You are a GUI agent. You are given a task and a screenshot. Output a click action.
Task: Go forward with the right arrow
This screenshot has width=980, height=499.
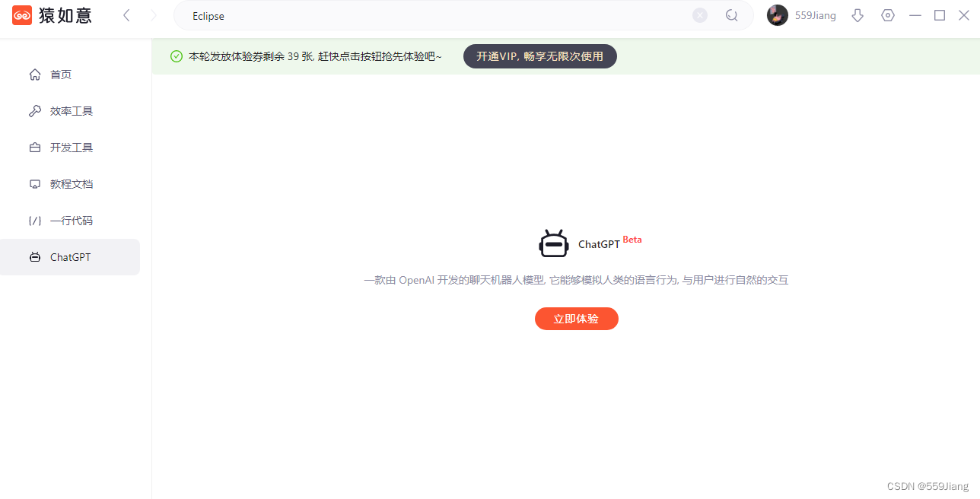pyautogui.click(x=153, y=15)
